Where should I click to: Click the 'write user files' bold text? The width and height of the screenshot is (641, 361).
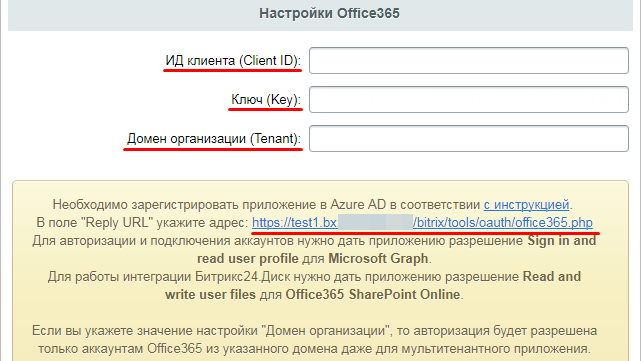(x=210, y=294)
